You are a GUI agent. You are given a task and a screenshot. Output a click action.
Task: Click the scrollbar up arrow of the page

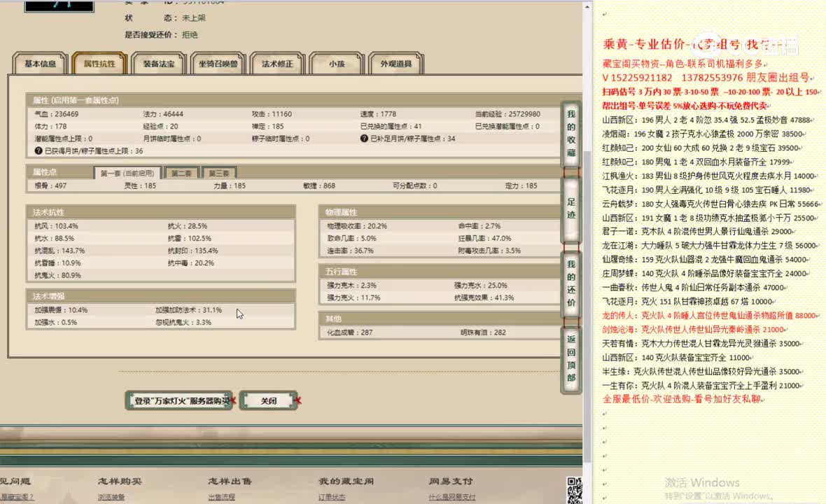(x=587, y=7)
